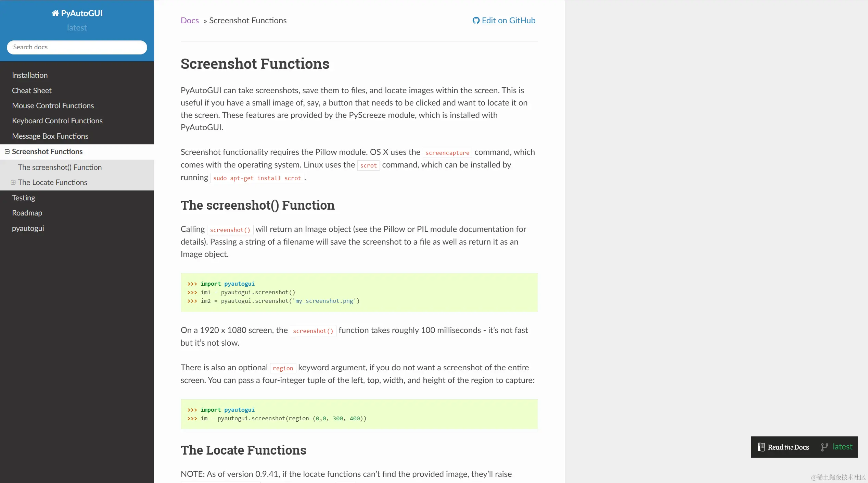This screenshot has width=868, height=483.
Task: Open Mouse Control Functions page
Action: coord(53,106)
